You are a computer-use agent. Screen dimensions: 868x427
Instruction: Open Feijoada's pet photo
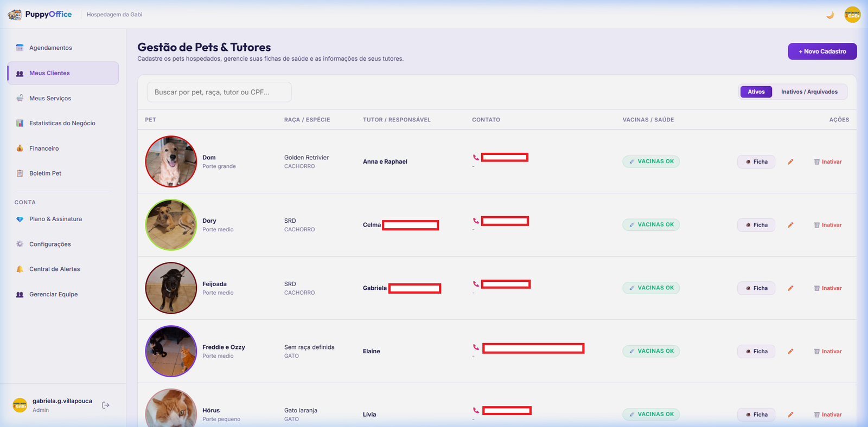click(x=171, y=288)
